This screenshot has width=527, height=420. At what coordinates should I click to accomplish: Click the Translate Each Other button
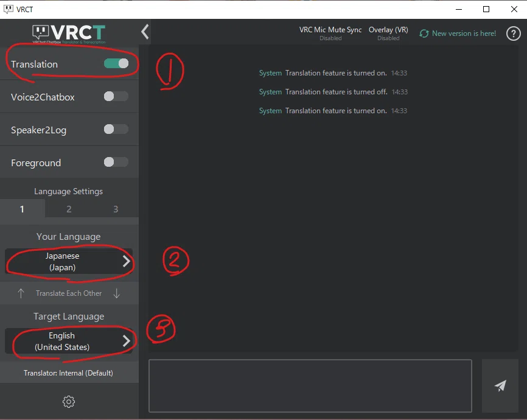click(x=69, y=293)
